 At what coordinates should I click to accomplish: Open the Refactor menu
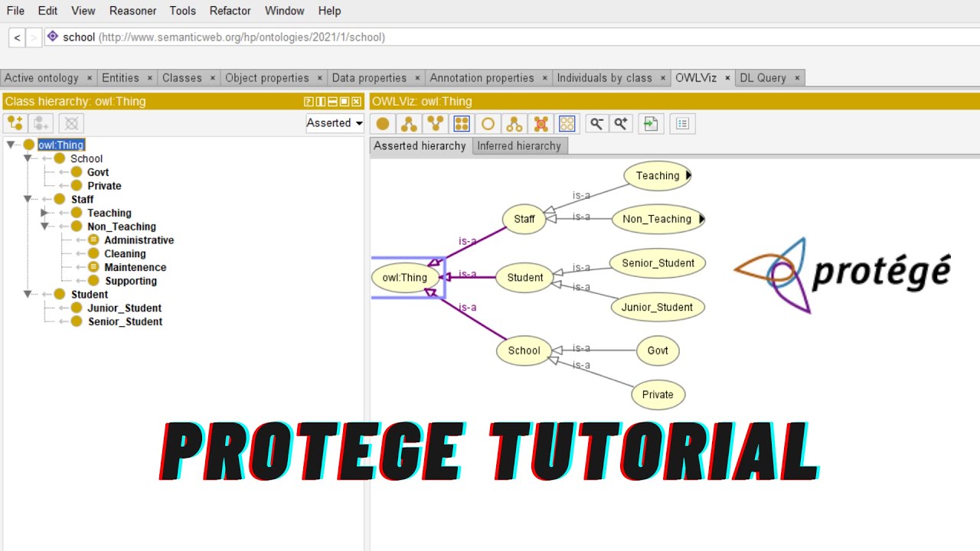click(230, 11)
